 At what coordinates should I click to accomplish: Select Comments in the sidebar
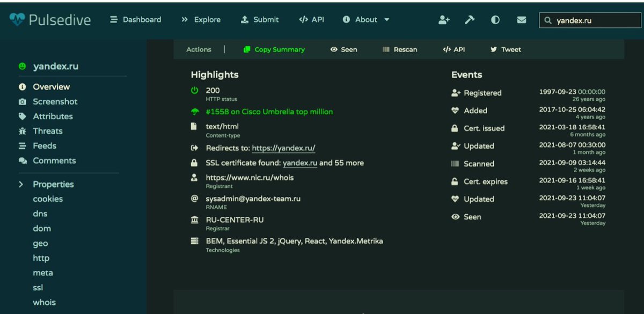tap(54, 160)
